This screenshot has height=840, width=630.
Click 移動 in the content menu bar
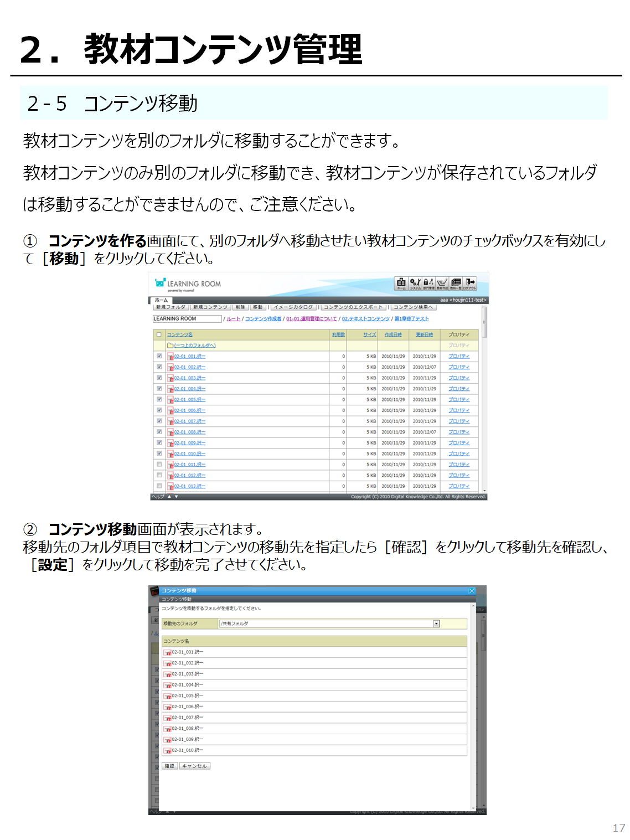(258, 307)
